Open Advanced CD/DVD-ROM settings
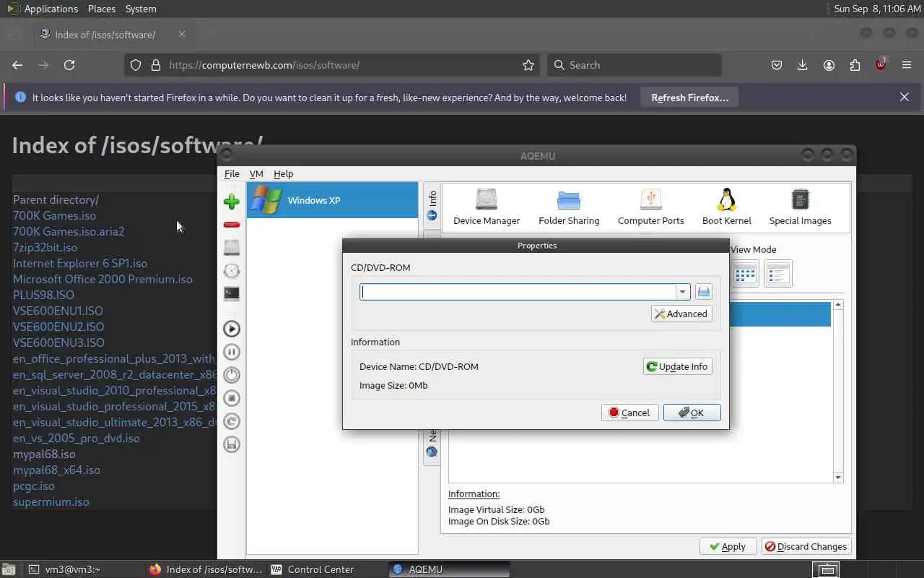Viewport: 924px width, 578px height. (x=681, y=314)
